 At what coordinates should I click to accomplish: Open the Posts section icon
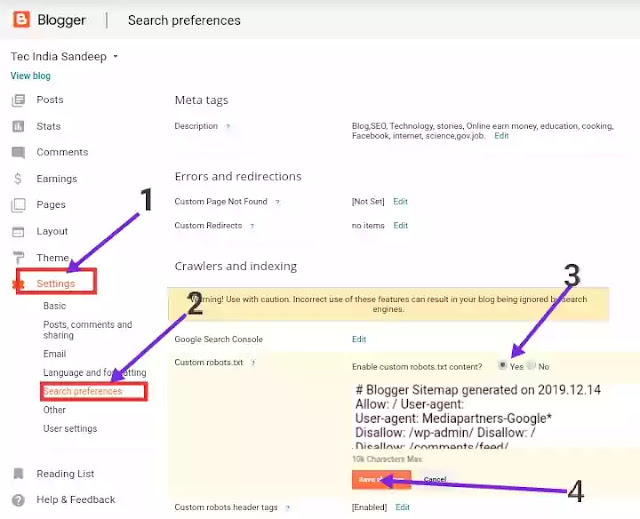click(x=18, y=100)
